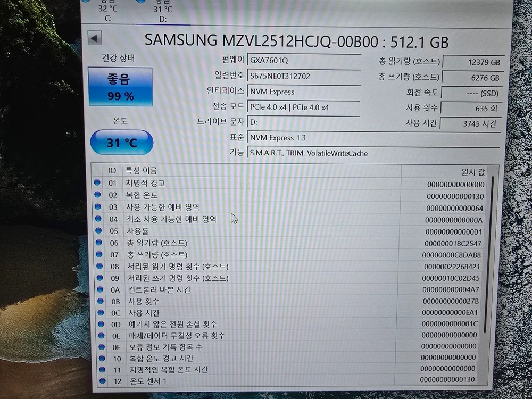Click the ID column header
Viewport: 532px width, 399px height.
click(112, 170)
